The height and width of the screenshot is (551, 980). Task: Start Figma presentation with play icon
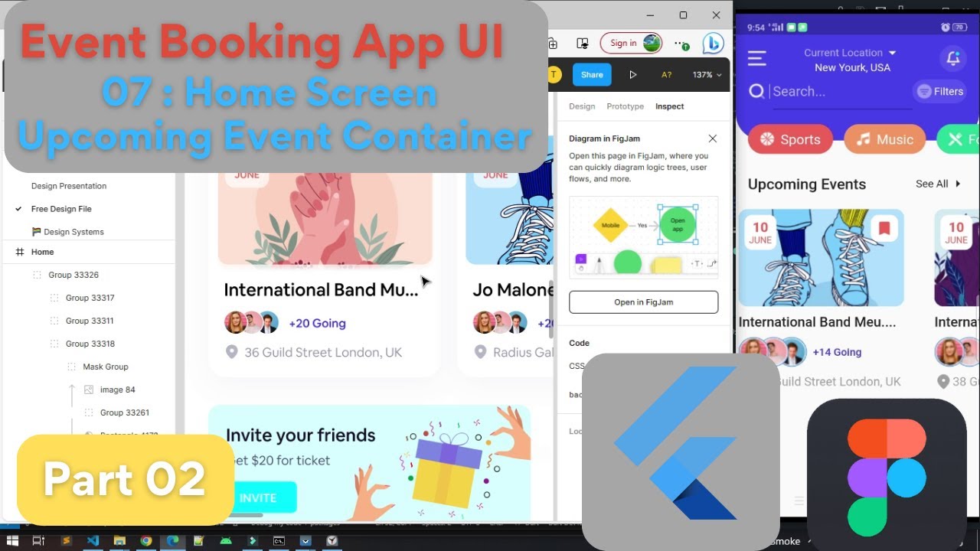coord(632,74)
